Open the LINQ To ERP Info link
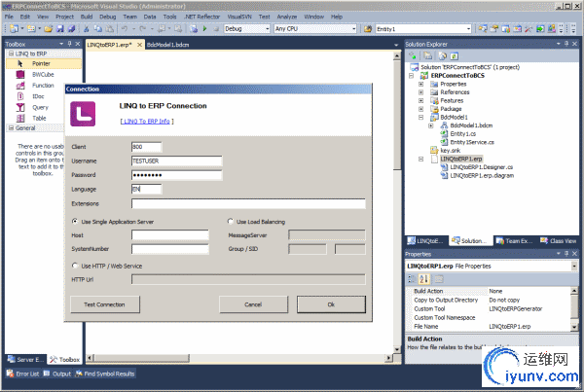584x392 pixels. (x=147, y=122)
